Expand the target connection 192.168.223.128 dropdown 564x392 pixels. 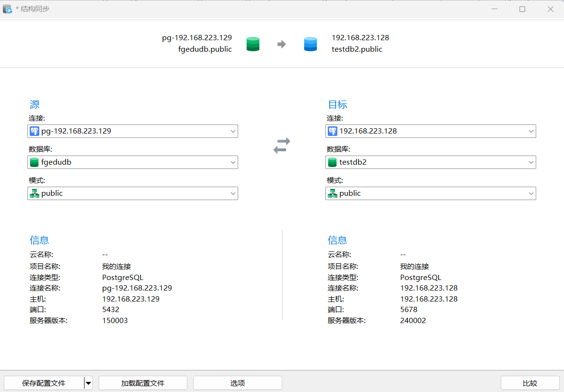(531, 131)
